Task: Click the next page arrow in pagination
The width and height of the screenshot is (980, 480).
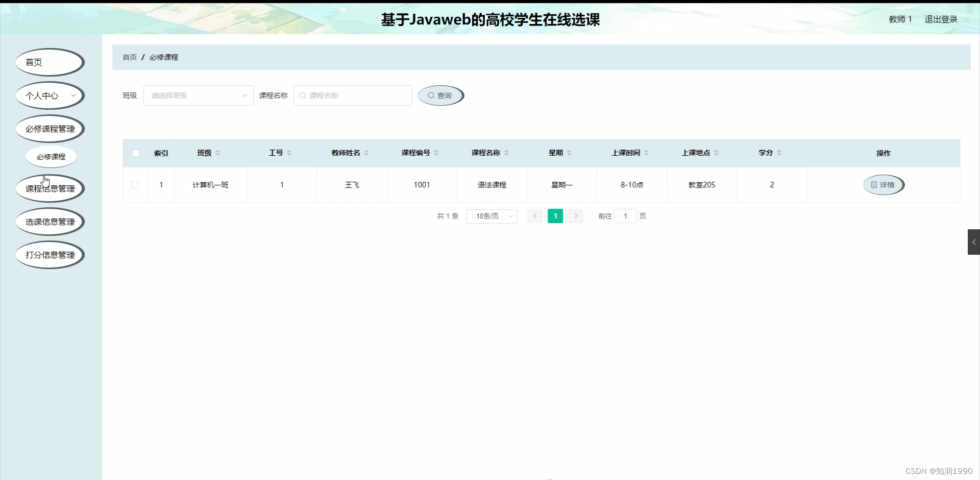Action: pyautogui.click(x=576, y=216)
